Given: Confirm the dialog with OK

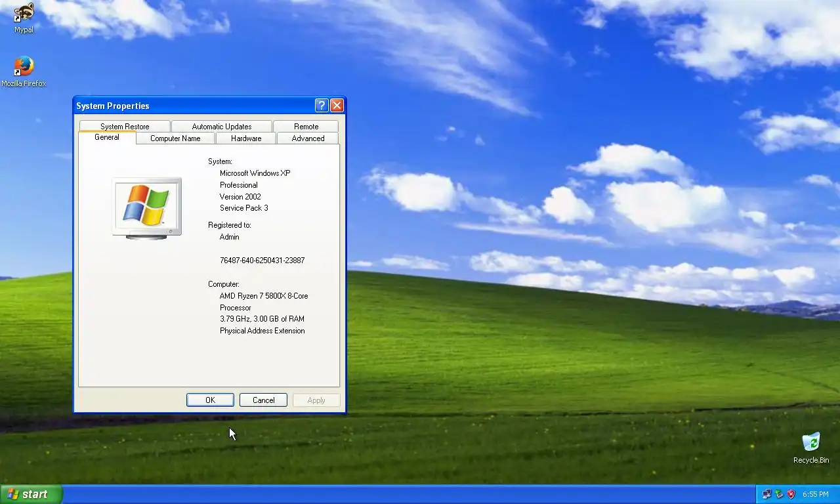Looking at the screenshot, I should [x=210, y=400].
